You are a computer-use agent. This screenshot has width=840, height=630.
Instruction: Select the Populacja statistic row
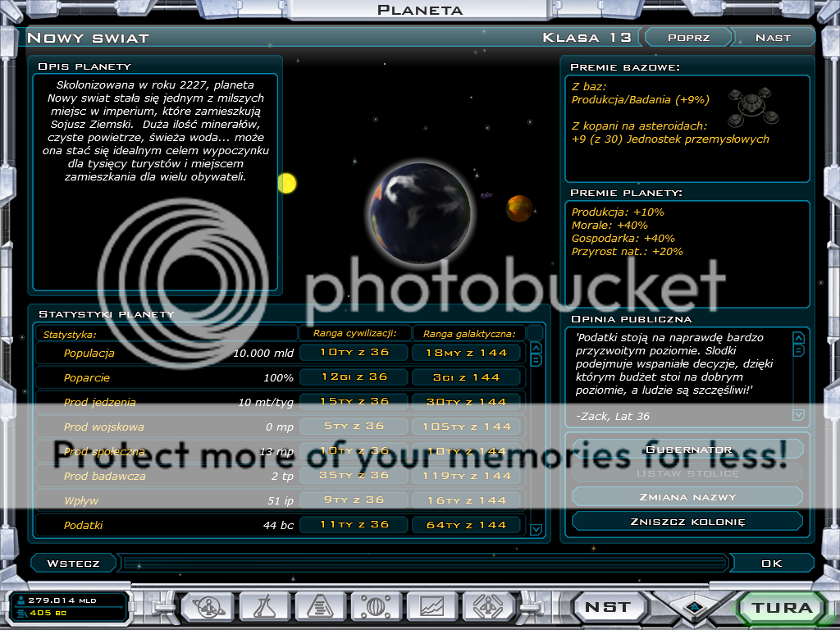(x=281, y=353)
